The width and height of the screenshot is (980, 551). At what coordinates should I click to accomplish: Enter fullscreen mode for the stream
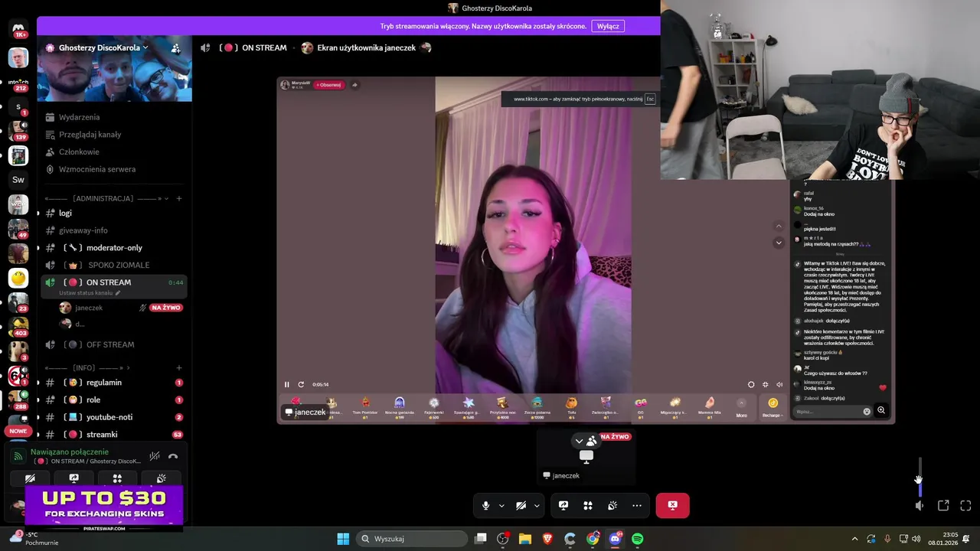(x=965, y=506)
